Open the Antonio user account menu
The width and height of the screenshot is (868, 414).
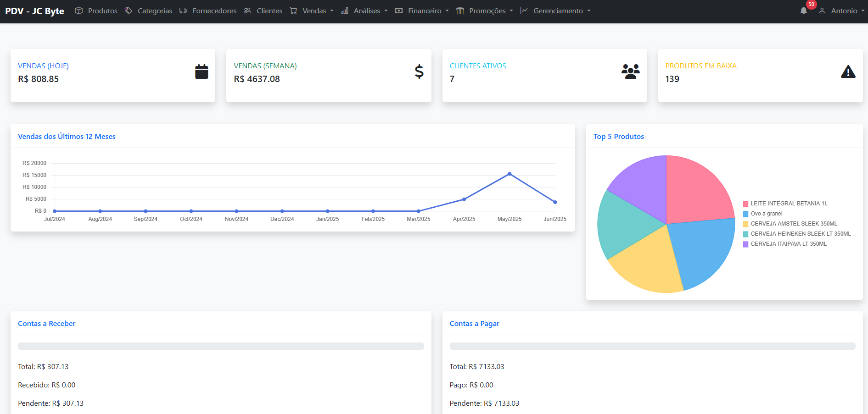pos(844,11)
